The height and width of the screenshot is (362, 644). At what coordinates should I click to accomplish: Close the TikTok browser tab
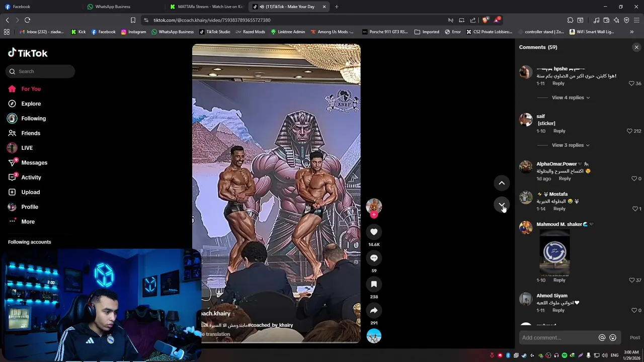click(324, 7)
